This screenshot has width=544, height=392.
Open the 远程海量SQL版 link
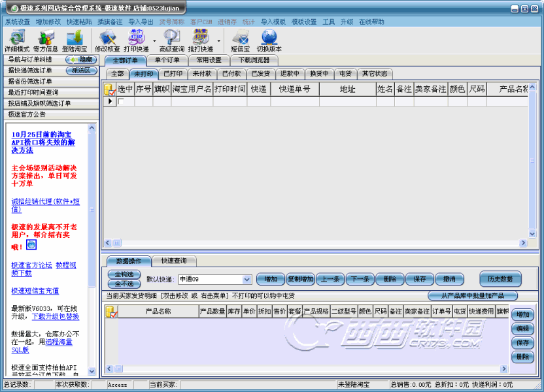point(42,346)
